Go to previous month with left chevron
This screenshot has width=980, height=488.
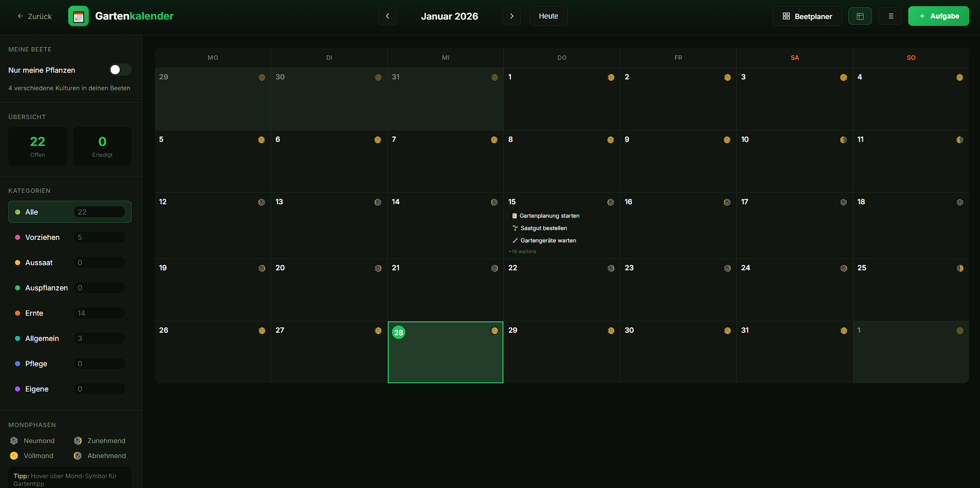pos(387,16)
